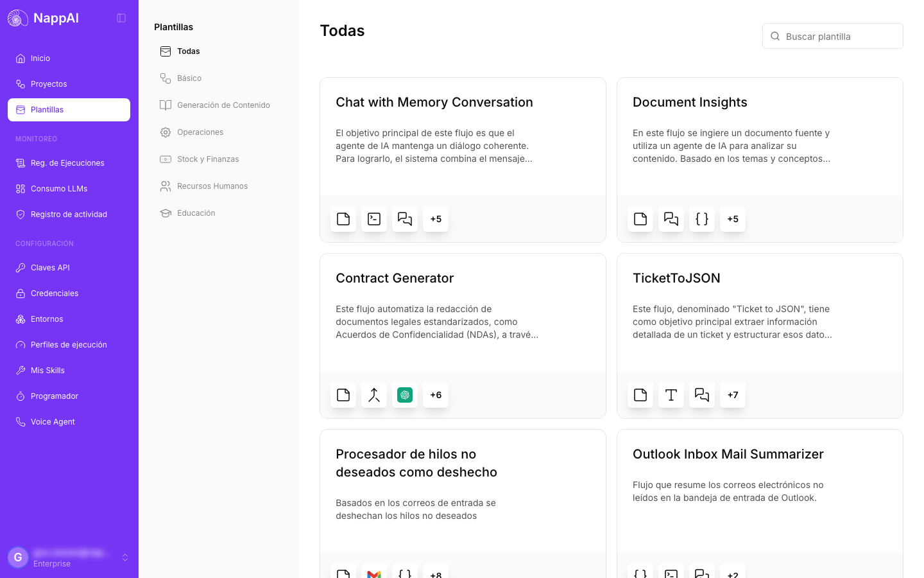The image size is (924, 578).
Task: Click the +5 badge in Document Insights card
Action: 733,219
